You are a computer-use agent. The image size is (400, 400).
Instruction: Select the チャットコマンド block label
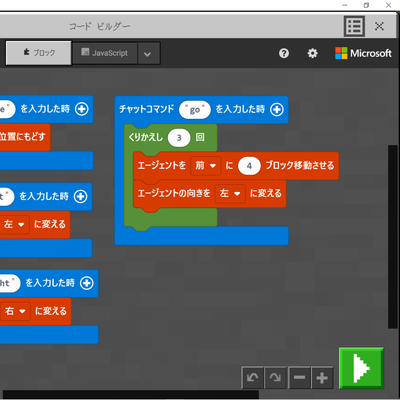tap(147, 109)
